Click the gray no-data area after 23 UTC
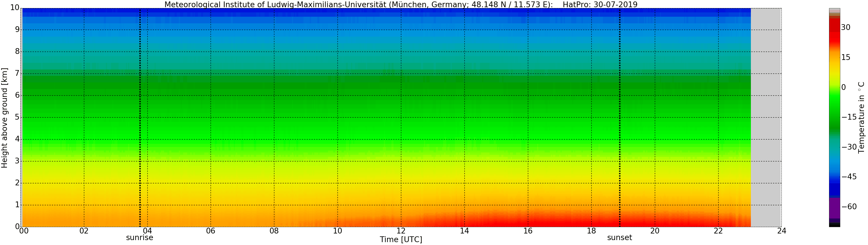 [766, 118]
